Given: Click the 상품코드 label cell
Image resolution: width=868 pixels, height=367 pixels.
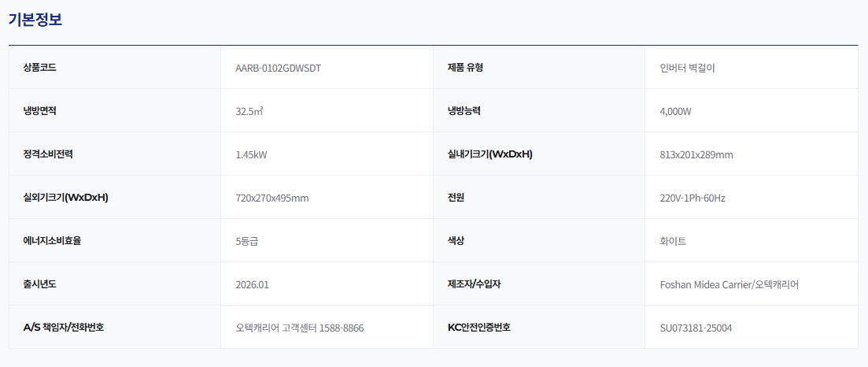Looking at the screenshot, I should pyautogui.click(x=115, y=68).
